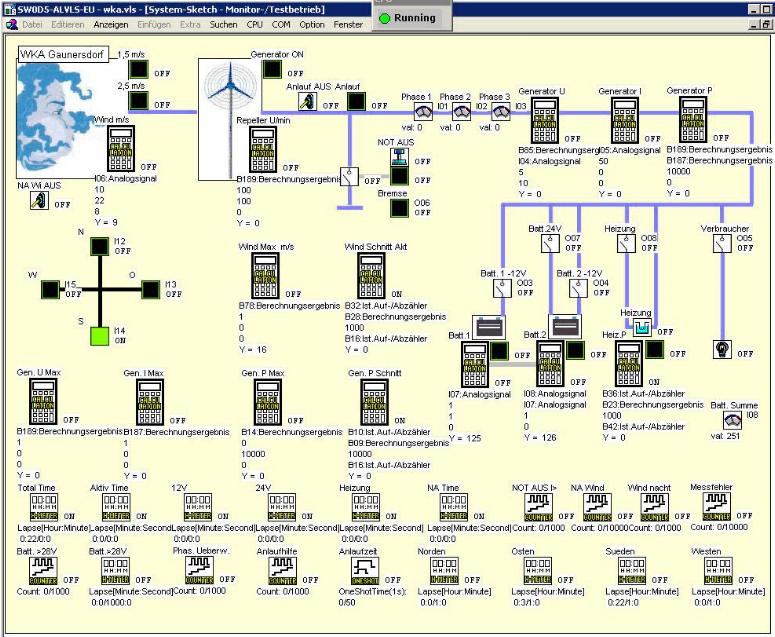Toggle the Batt. 1 -12V switch O03
The width and height of the screenshot is (775, 637).
pos(502,288)
